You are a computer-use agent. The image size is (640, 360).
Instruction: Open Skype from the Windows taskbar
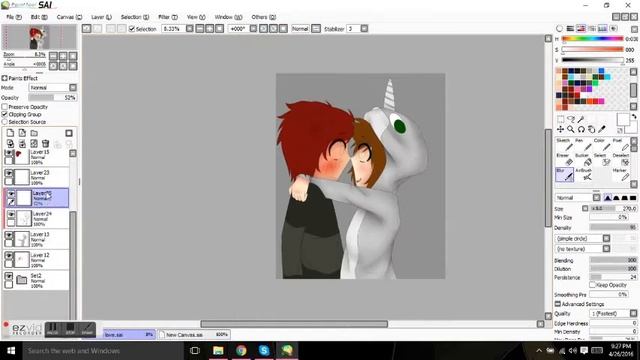click(x=264, y=351)
